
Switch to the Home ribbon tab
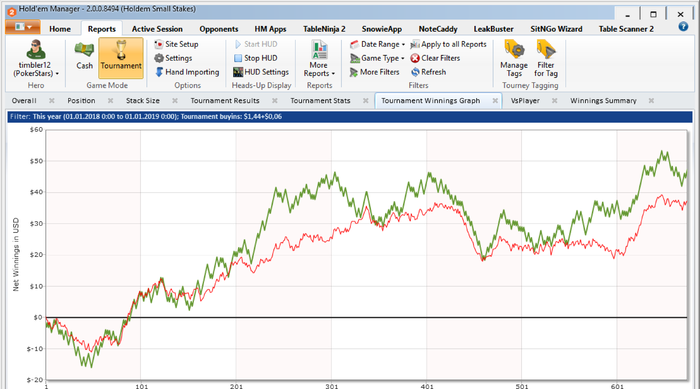60,29
